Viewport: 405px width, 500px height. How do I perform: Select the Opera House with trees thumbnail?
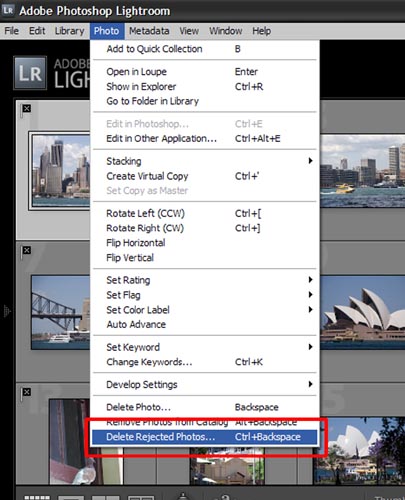(x=359, y=451)
